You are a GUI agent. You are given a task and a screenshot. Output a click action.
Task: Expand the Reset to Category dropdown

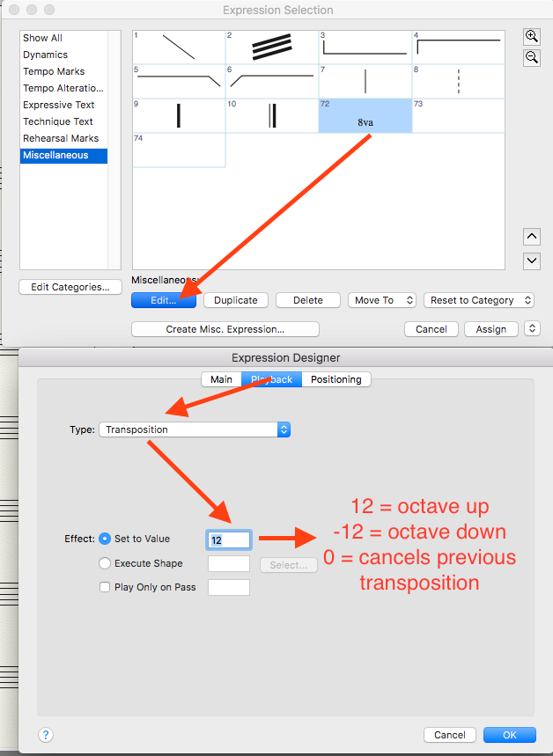point(479,300)
